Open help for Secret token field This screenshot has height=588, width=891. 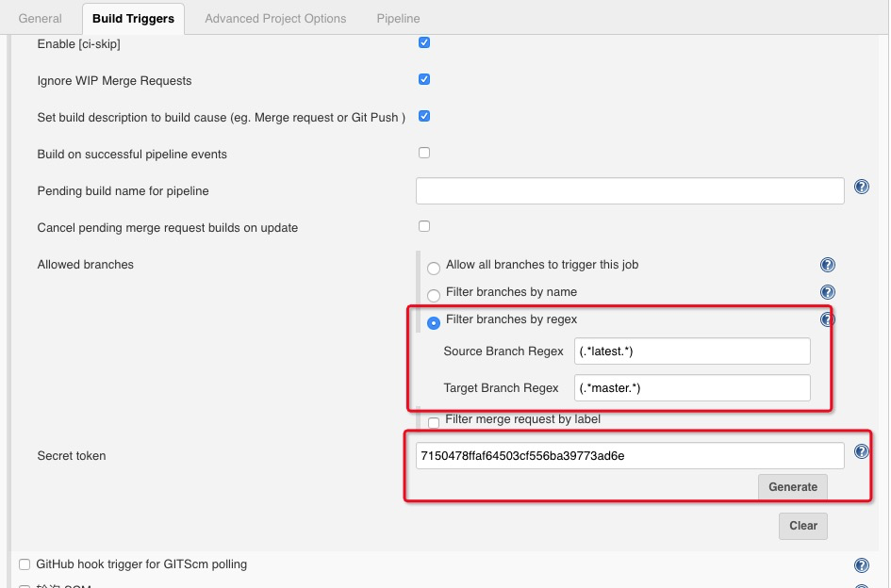(x=862, y=451)
